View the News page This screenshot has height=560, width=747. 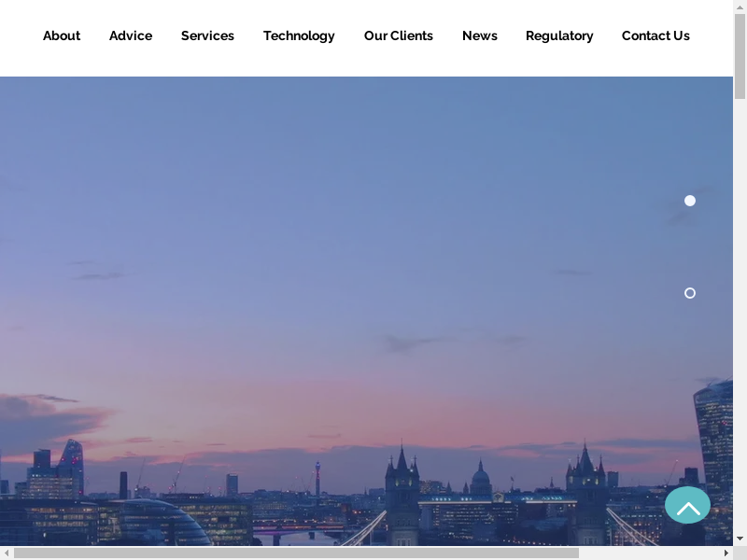coord(480,35)
